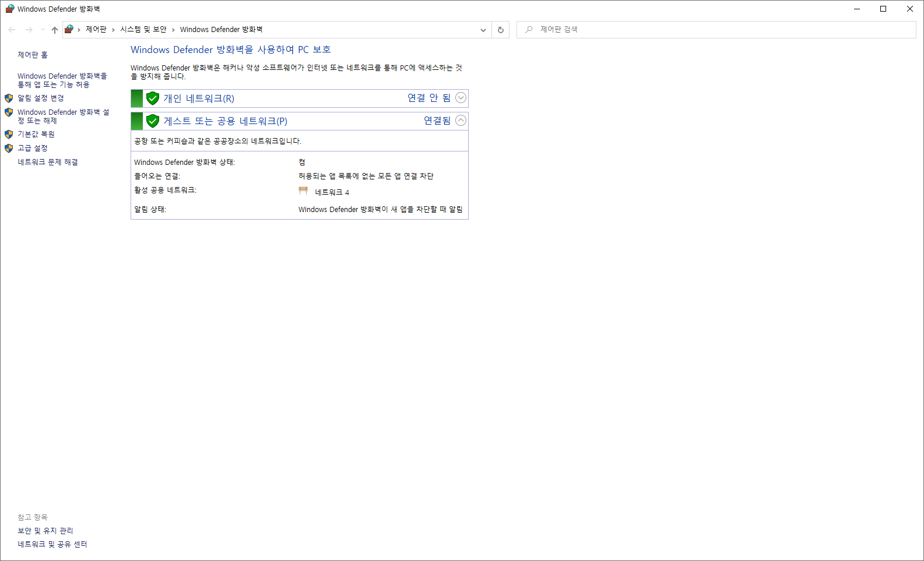
Task: Maximize the Windows Defender 방화벽 window
Action: click(883, 9)
